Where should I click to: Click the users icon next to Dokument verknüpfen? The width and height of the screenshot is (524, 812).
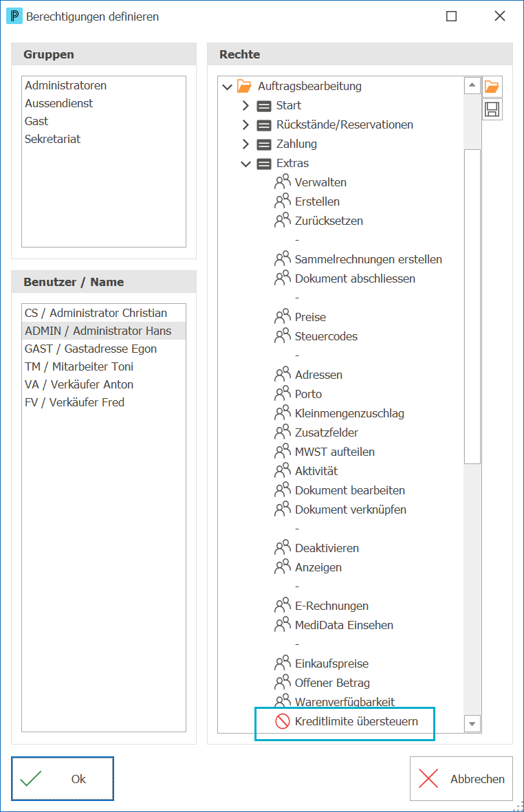tap(282, 509)
